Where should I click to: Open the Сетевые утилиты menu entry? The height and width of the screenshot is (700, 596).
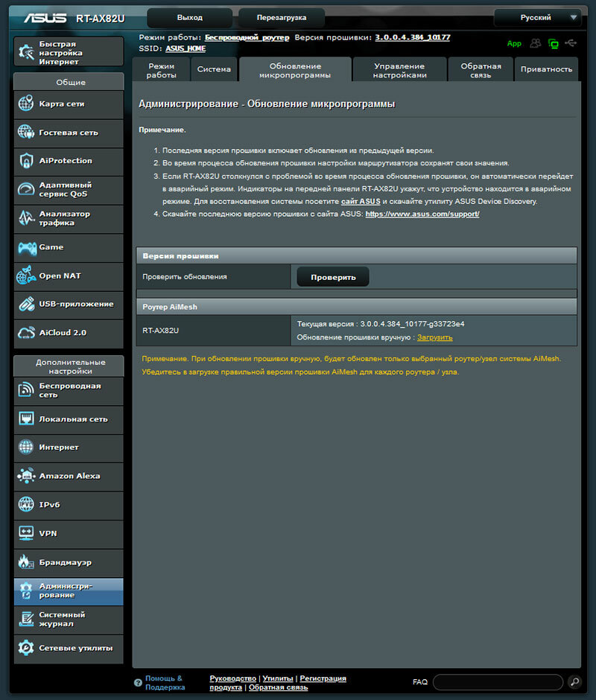pos(69,648)
